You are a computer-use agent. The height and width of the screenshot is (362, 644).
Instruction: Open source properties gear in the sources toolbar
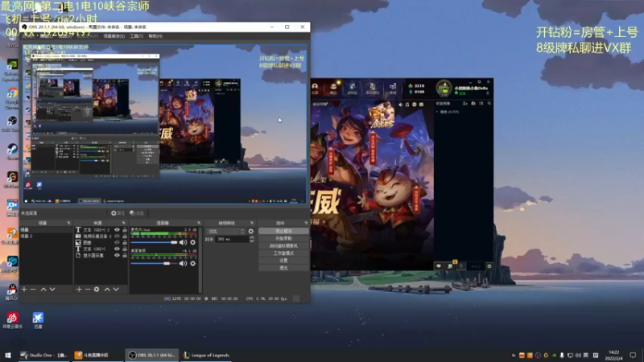click(x=97, y=290)
